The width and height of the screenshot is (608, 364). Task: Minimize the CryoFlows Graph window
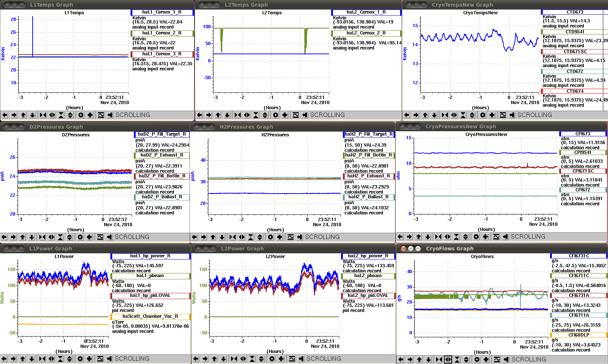411,249
